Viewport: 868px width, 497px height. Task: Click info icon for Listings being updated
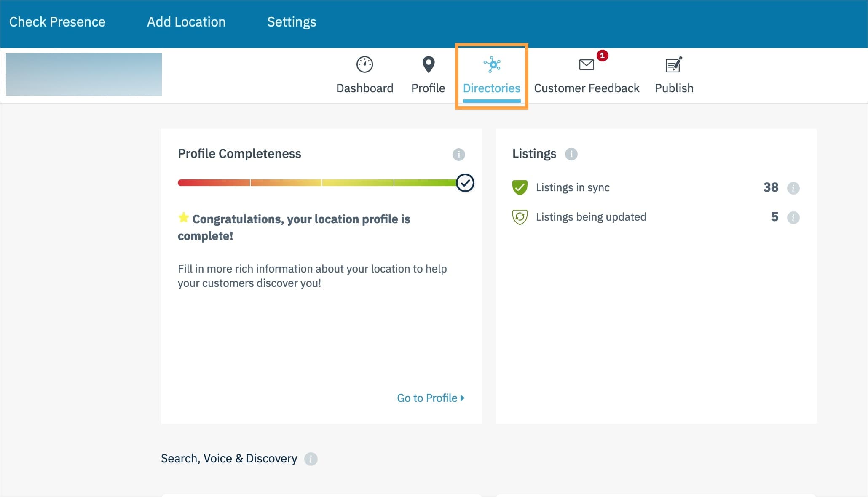coord(793,217)
